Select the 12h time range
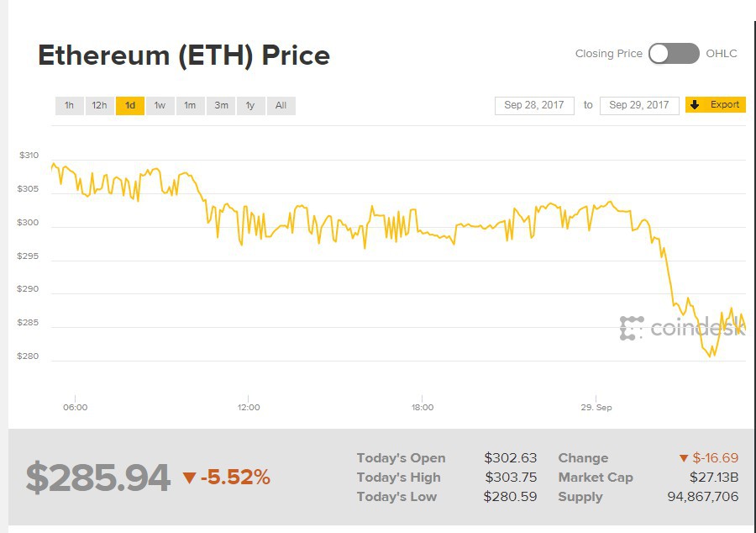 (x=99, y=106)
